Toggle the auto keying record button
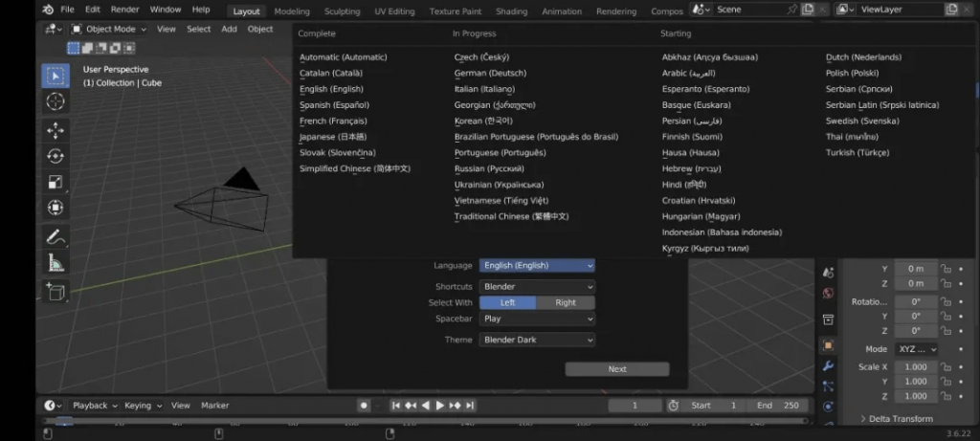 tap(364, 406)
